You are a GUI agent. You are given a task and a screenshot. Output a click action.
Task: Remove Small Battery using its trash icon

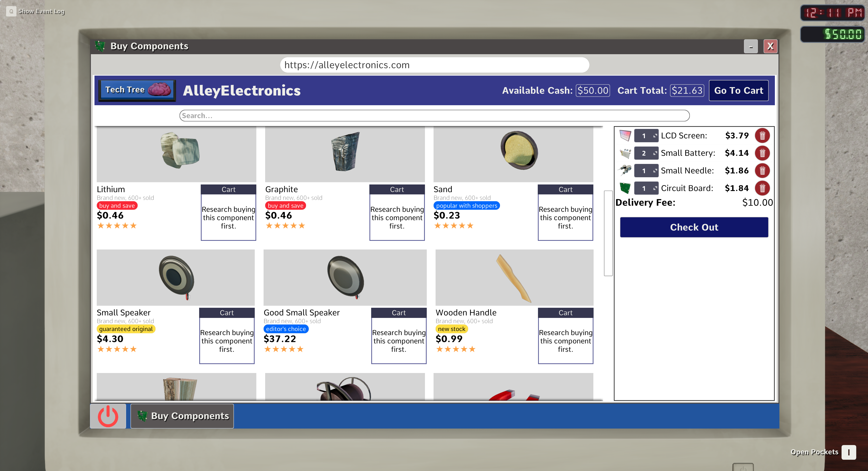tap(762, 153)
